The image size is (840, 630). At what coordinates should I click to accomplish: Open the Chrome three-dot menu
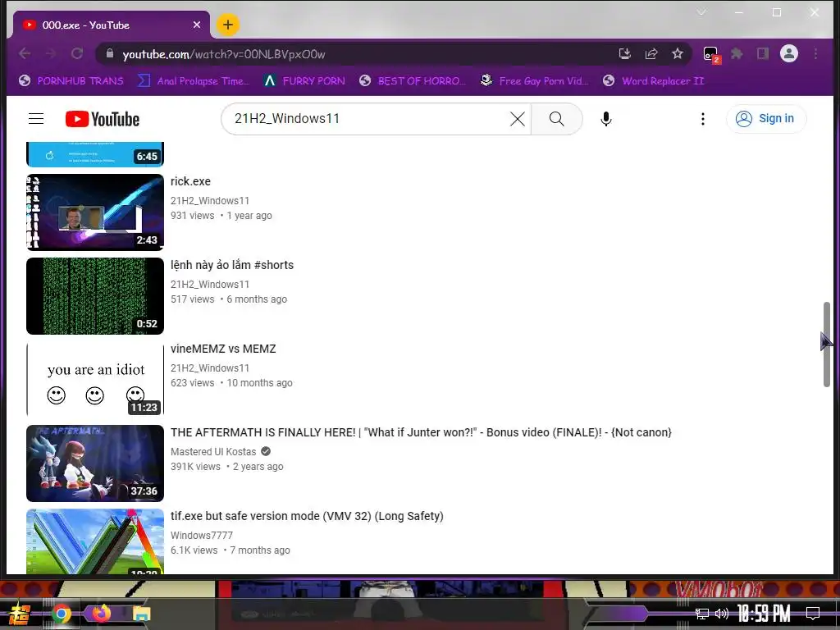pyautogui.click(x=815, y=53)
